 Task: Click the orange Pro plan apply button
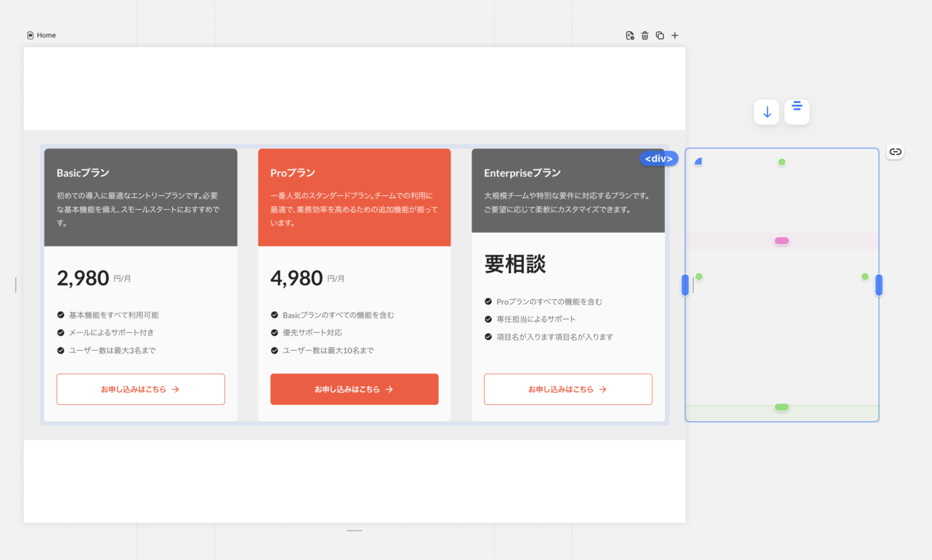point(354,389)
